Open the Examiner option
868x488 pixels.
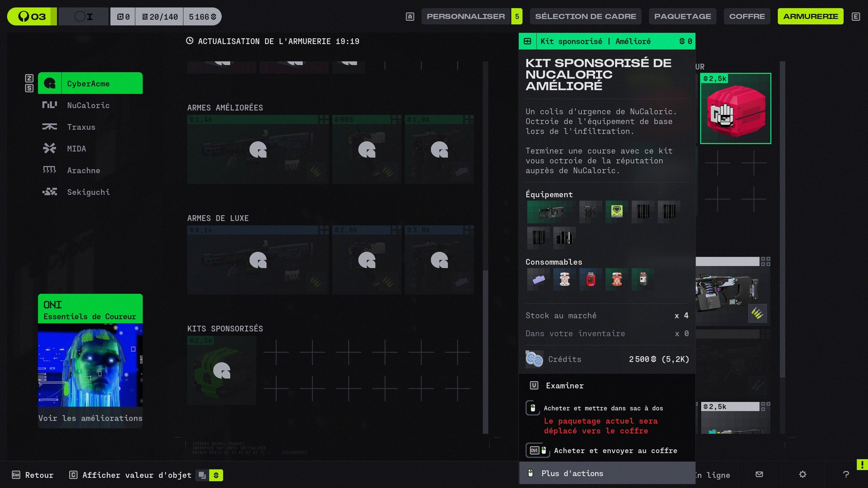(x=565, y=386)
